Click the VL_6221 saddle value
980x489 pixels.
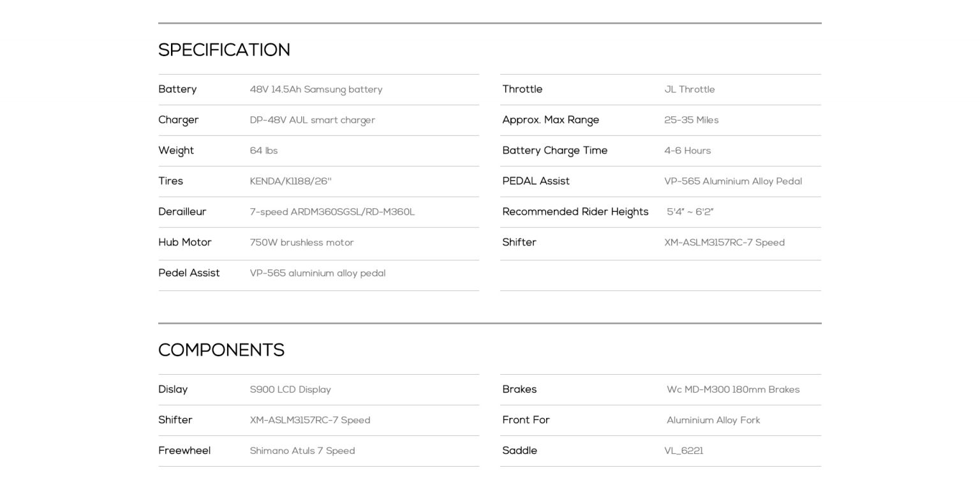tap(683, 451)
